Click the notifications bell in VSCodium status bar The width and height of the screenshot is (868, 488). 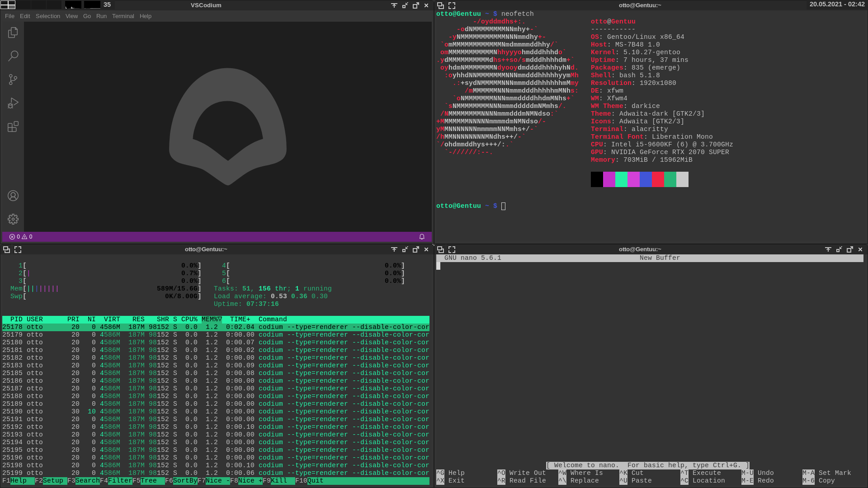(422, 237)
